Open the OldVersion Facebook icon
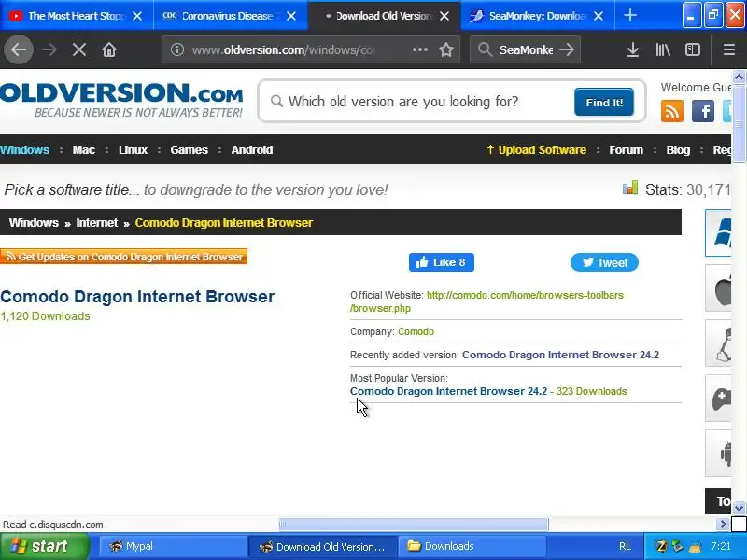 [703, 111]
